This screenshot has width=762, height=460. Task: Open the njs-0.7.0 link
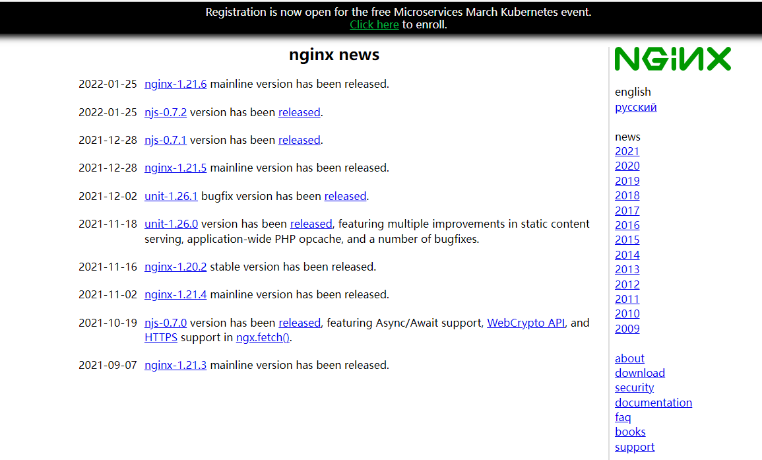click(165, 323)
